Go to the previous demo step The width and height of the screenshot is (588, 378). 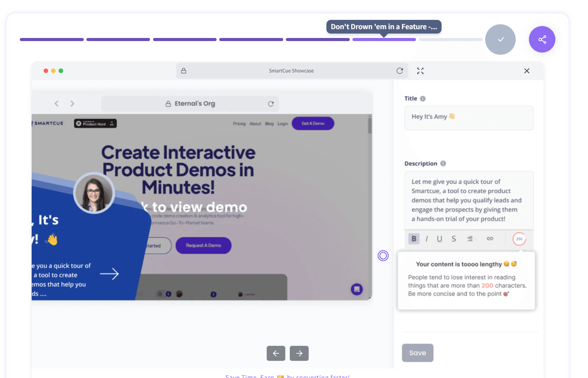(x=276, y=353)
